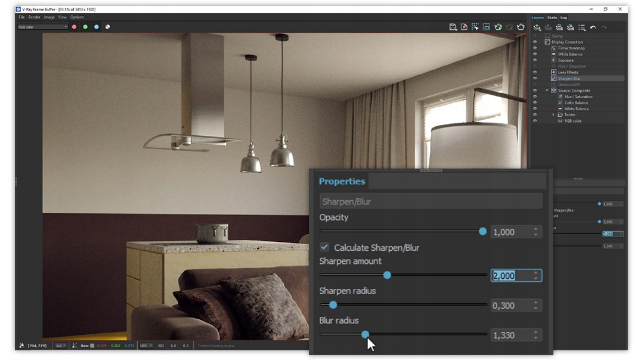Click the clear image icon

tap(464, 27)
